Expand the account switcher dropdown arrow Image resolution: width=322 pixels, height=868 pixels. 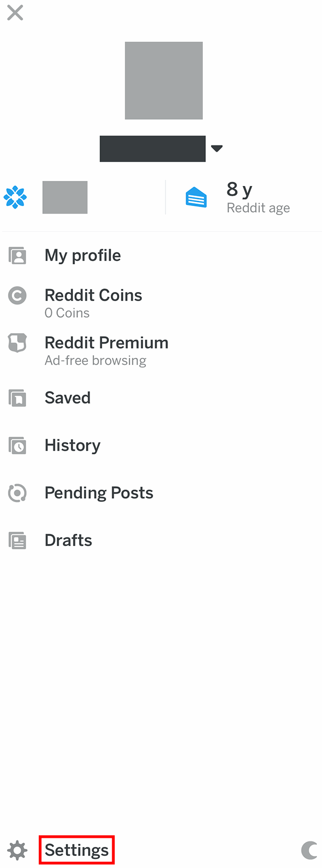click(217, 148)
